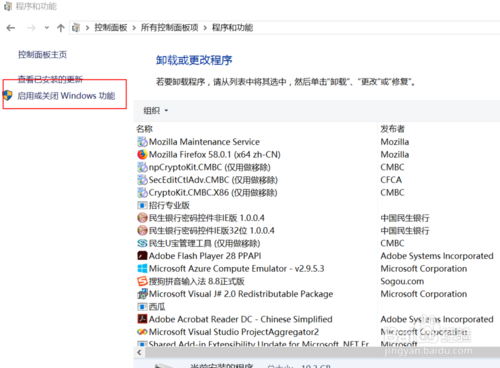The width and height of the screenshot is (500, 368).
Task: Click the Back navigation arrow
Action: tap(11, 28)
